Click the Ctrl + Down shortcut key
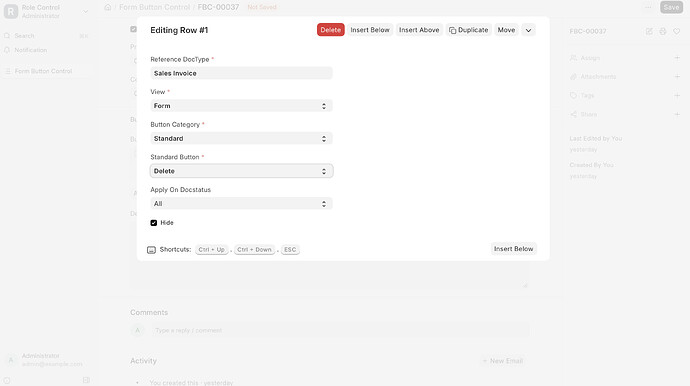Viewport: 690px width, 386px height. (254, 250)
